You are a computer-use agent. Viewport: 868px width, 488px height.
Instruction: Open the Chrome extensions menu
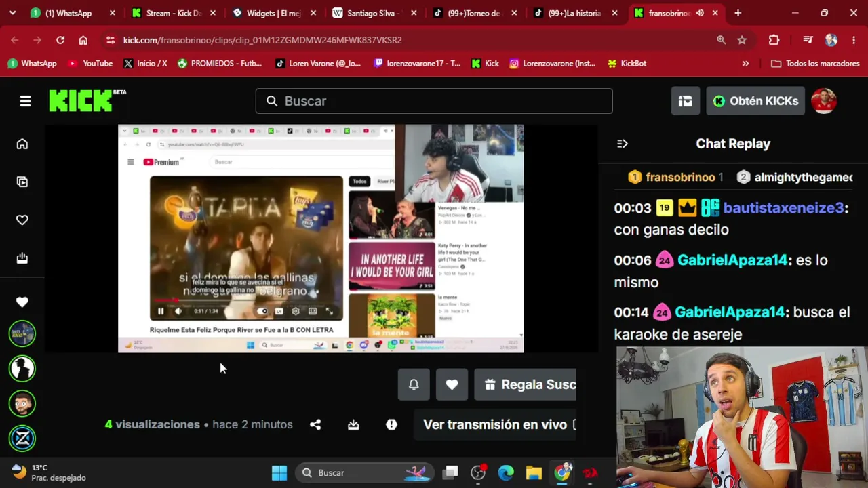click(774, 40)
